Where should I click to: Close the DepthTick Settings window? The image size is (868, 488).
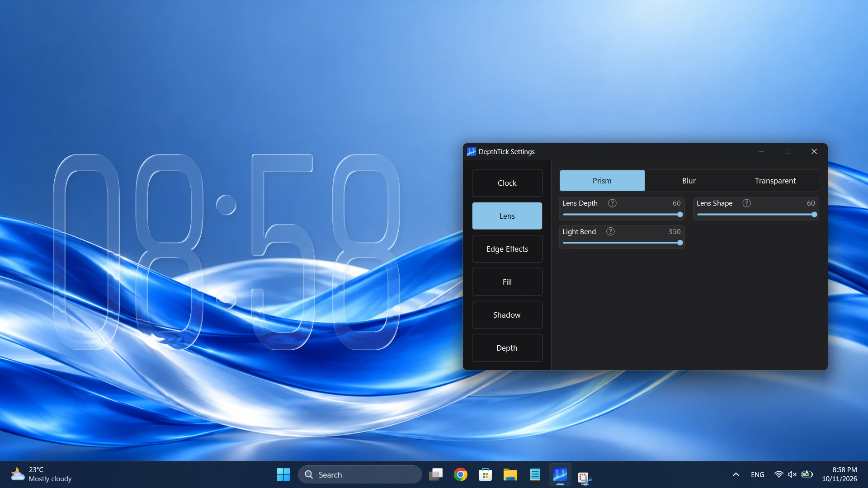click(x=814, y=151)
